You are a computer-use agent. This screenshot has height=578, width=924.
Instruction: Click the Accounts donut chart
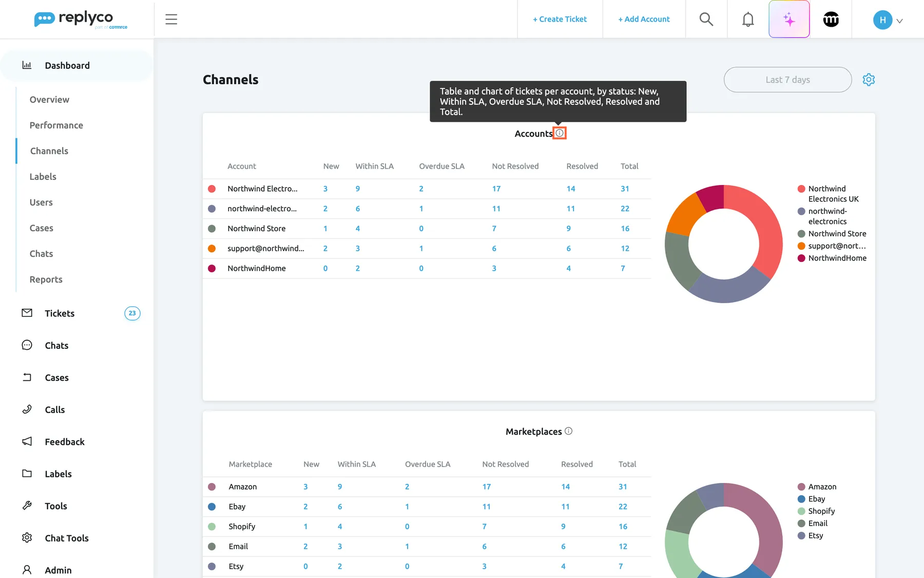724,244
